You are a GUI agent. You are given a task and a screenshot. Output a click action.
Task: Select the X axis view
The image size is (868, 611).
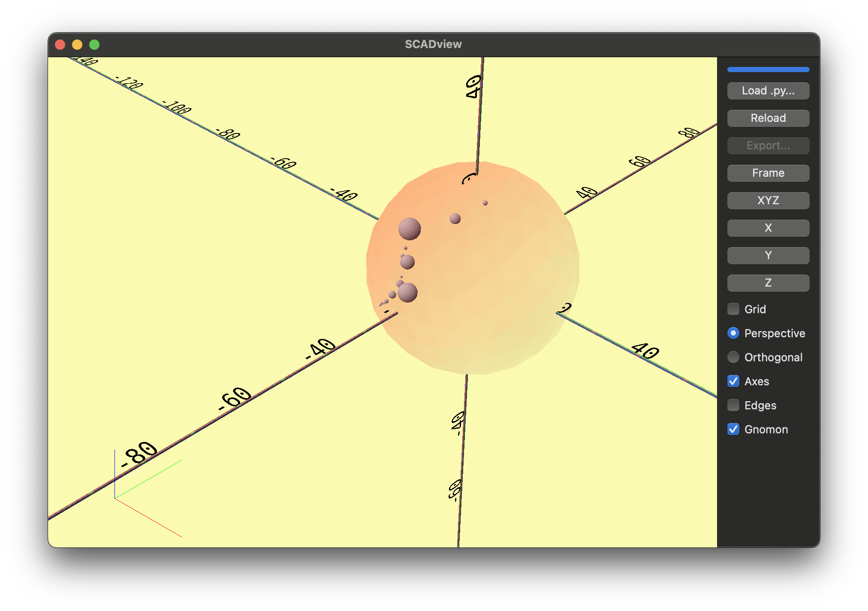point(768,228)
